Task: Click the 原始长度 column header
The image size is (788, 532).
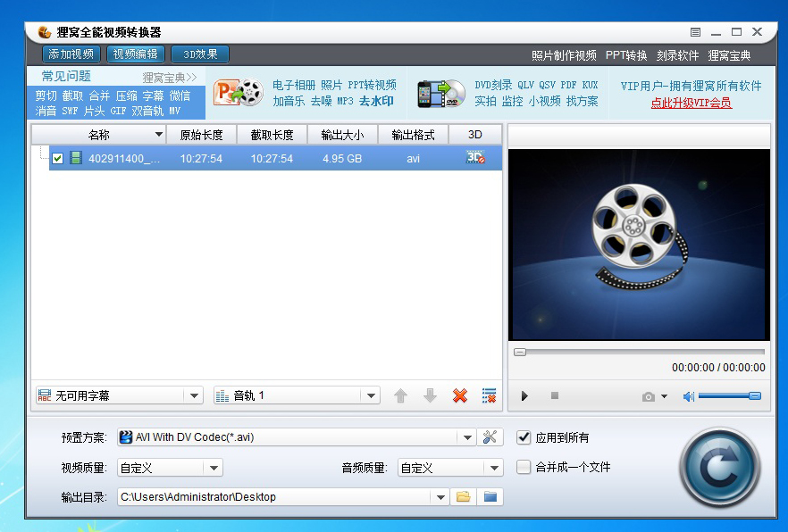Action: (202, 135)
